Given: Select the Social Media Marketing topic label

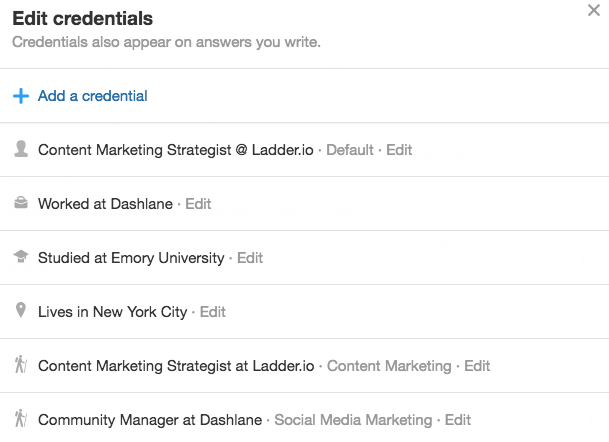Looking at the screenshot, I should (353, 420).
